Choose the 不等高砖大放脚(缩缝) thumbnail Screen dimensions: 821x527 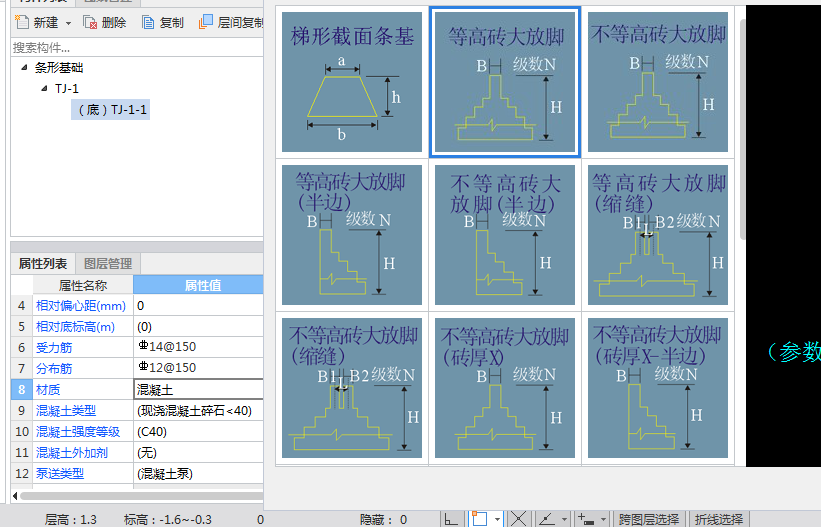pos(352,388)
